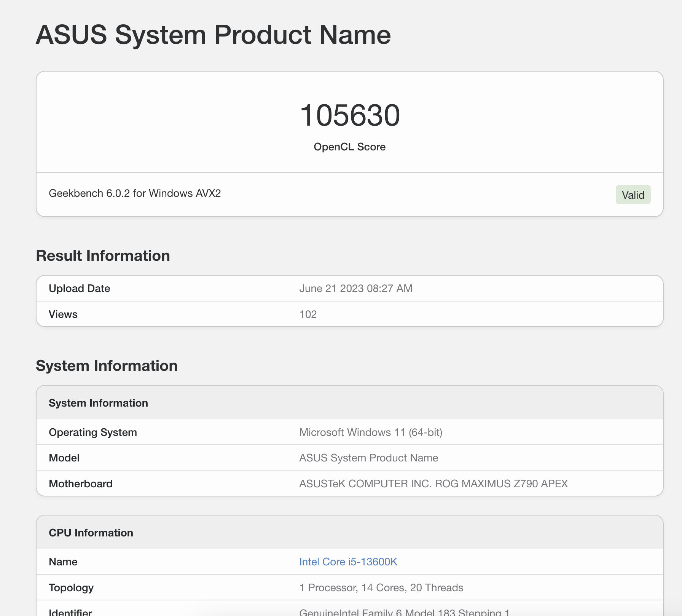Select the Operating System row label
This screenshot has height=616, width=682.
pyautogui.click(x=93, y=432)
